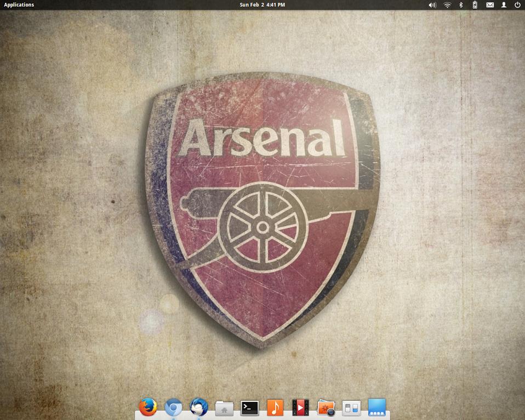Open the volume sound indicator
Viewport: 525px width, 420px height.
(432, 5)
